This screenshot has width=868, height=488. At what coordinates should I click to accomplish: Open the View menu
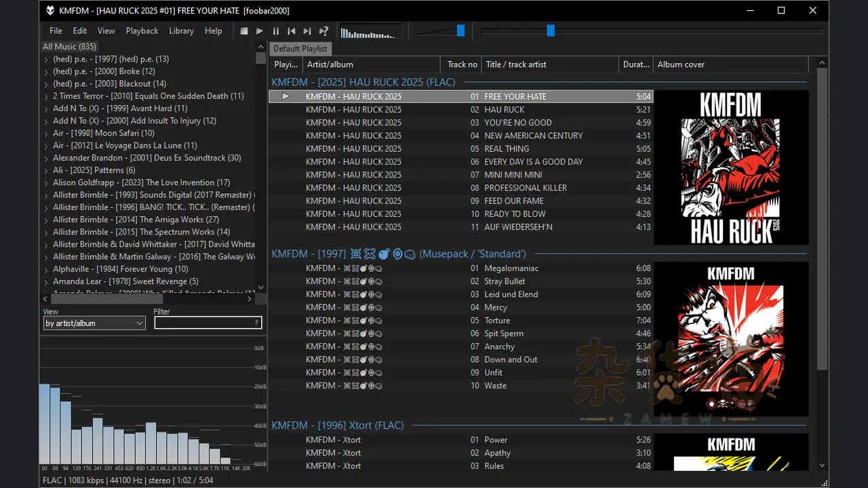tap(106, 30)
